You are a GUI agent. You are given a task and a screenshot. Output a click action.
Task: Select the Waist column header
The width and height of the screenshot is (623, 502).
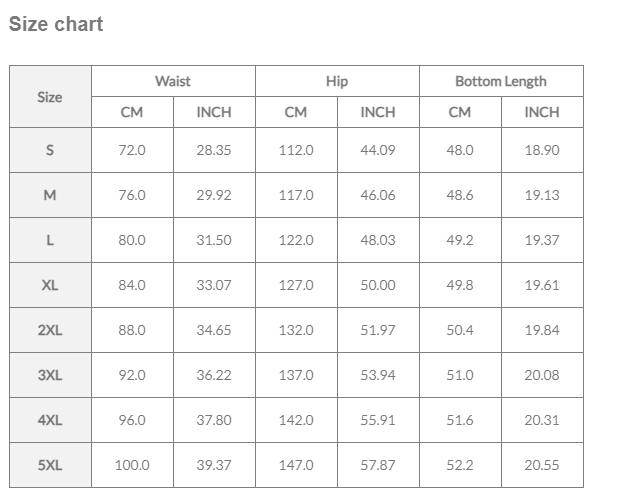point(173,81)
